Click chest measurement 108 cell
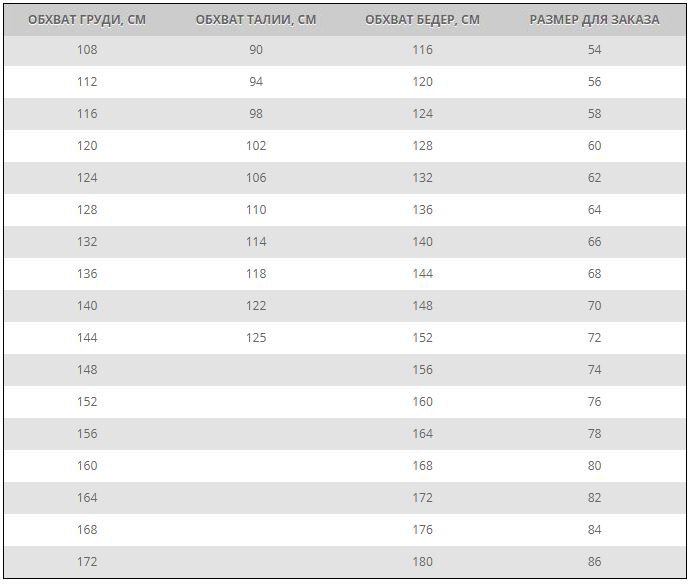 [87, 50]
